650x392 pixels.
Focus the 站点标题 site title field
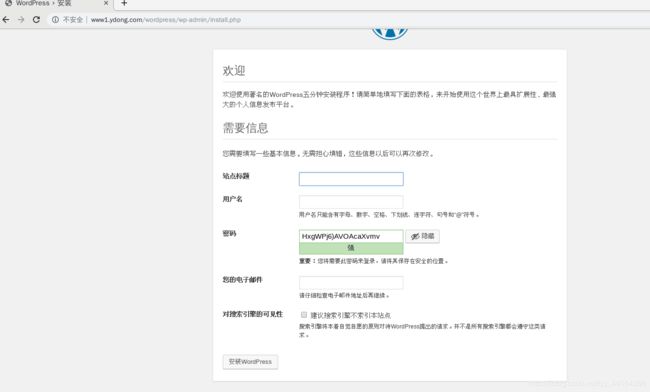tap(351, 179)
